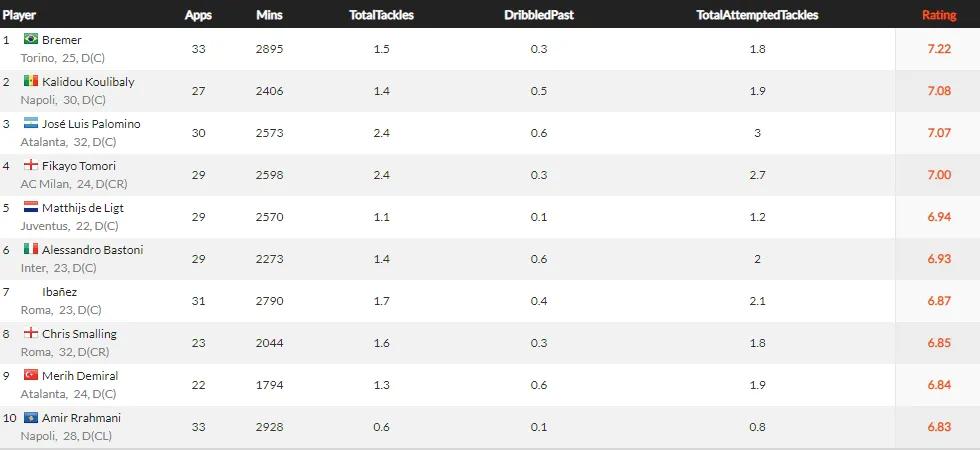Open Ibañez player profile link
This screenshot has height=450, width=980.
coord(60,292)
